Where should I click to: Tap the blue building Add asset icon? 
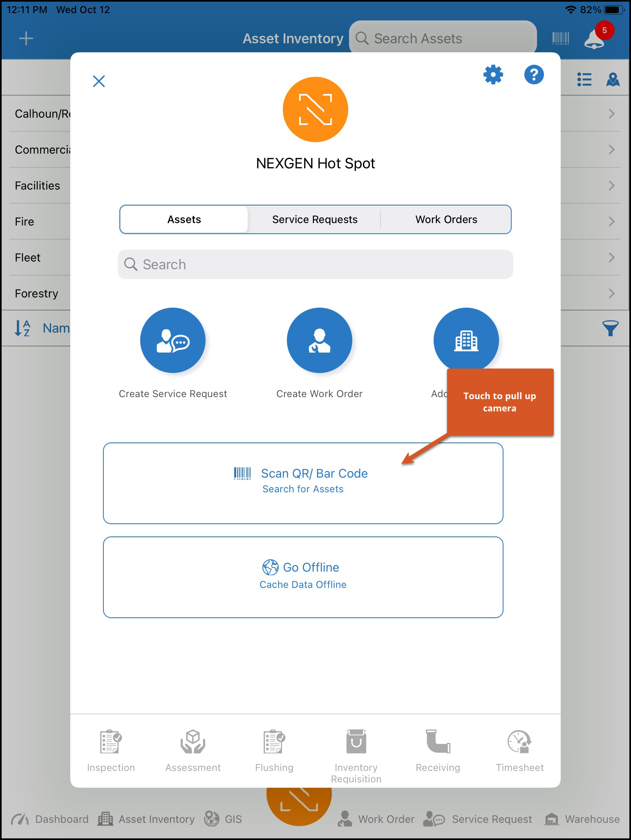pos(466,340)
